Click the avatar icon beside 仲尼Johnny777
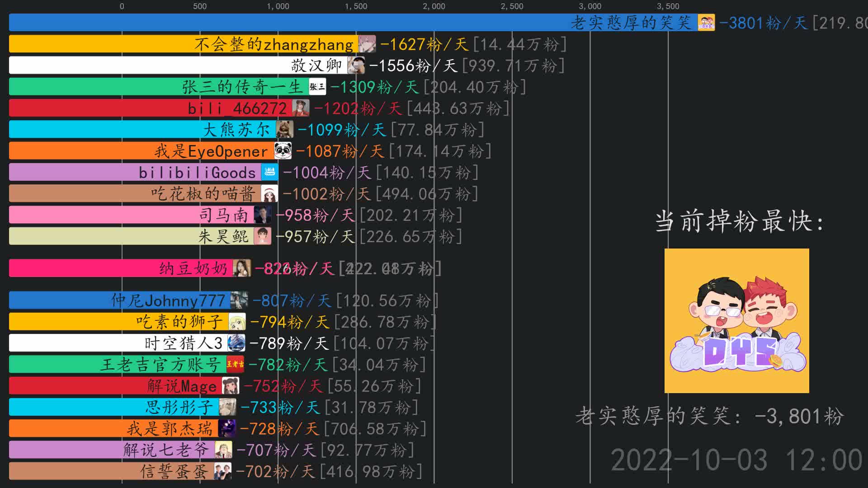This screenshot has height=488, width=868. click(x=239, y=300)
